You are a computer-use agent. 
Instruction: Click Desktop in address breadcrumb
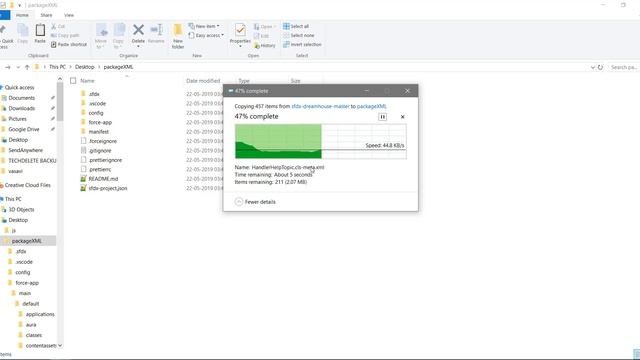click(x=84, y=67)
